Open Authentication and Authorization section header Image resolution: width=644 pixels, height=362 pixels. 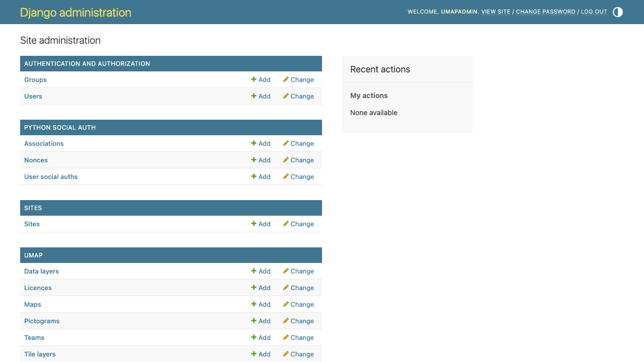tap(87, 64)
